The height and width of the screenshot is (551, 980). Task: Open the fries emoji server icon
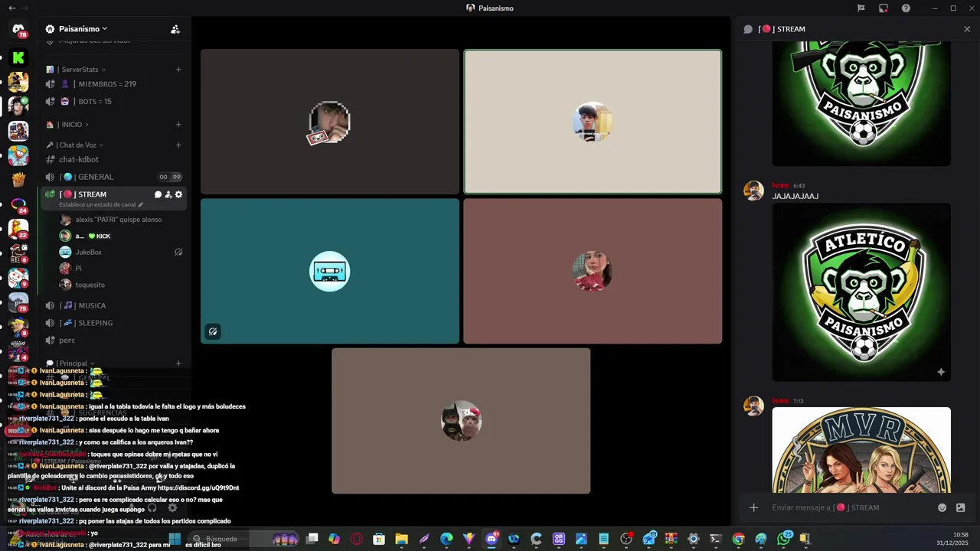tap(18, 180)
